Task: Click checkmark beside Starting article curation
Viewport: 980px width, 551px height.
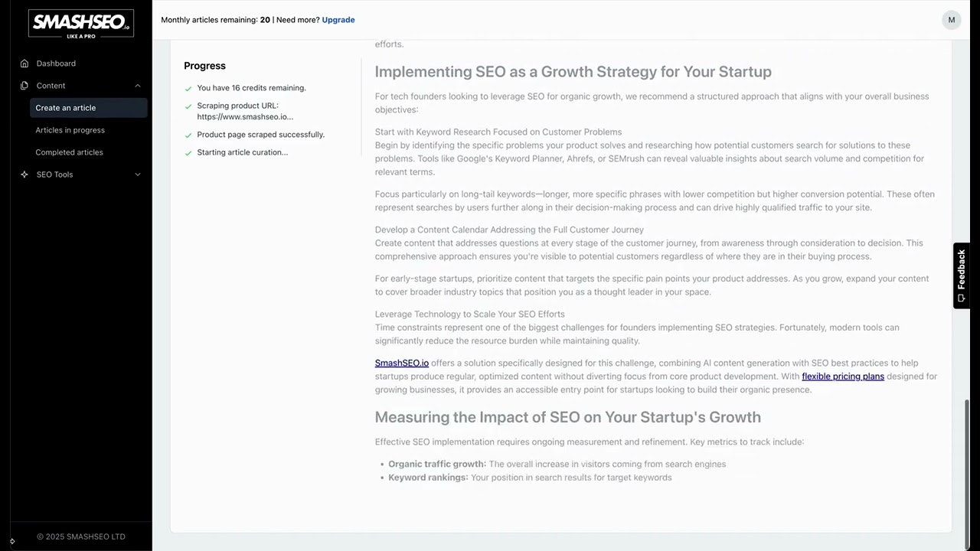Action: pyautogui.click(x=188, y=153)
